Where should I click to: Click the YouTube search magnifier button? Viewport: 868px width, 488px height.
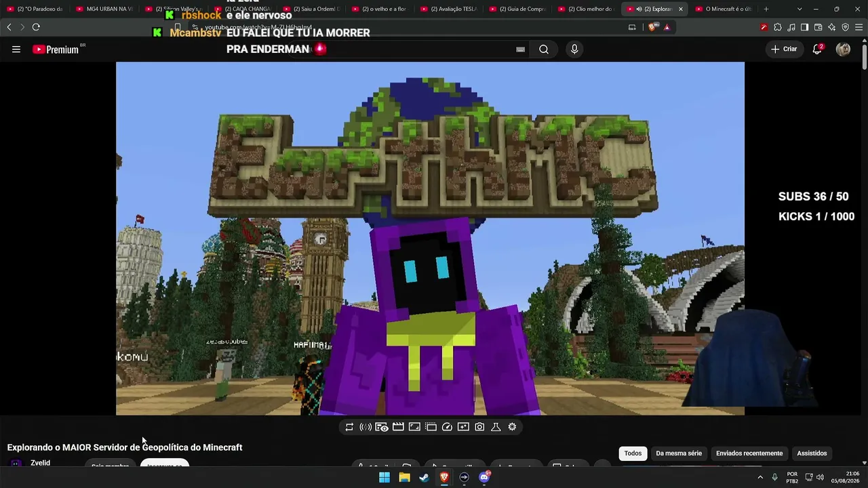544,49
